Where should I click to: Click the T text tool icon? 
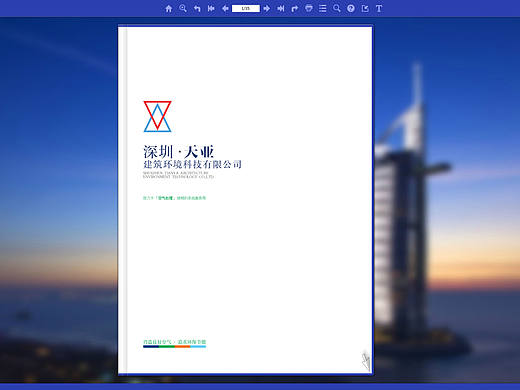pyautogui.click(x=379, y=9)
